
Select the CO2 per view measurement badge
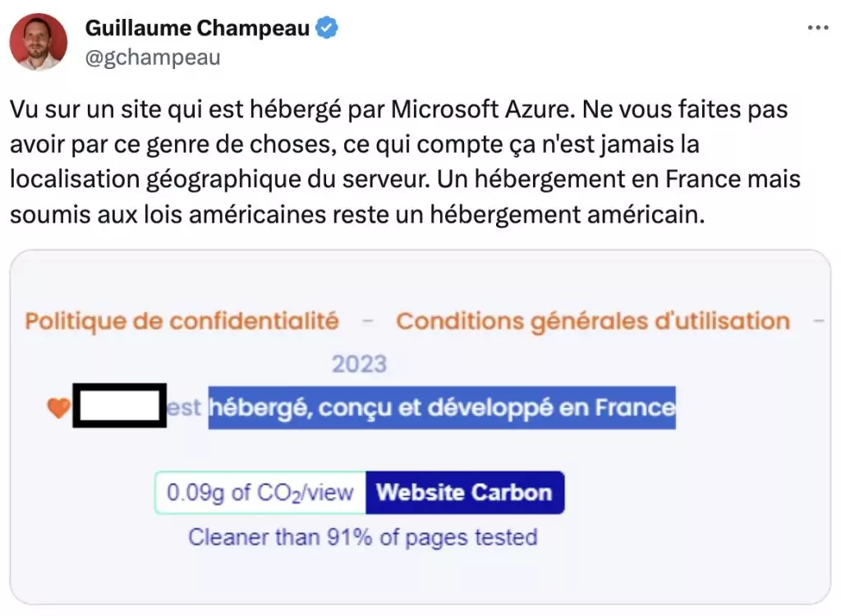[x=260, y=493]
